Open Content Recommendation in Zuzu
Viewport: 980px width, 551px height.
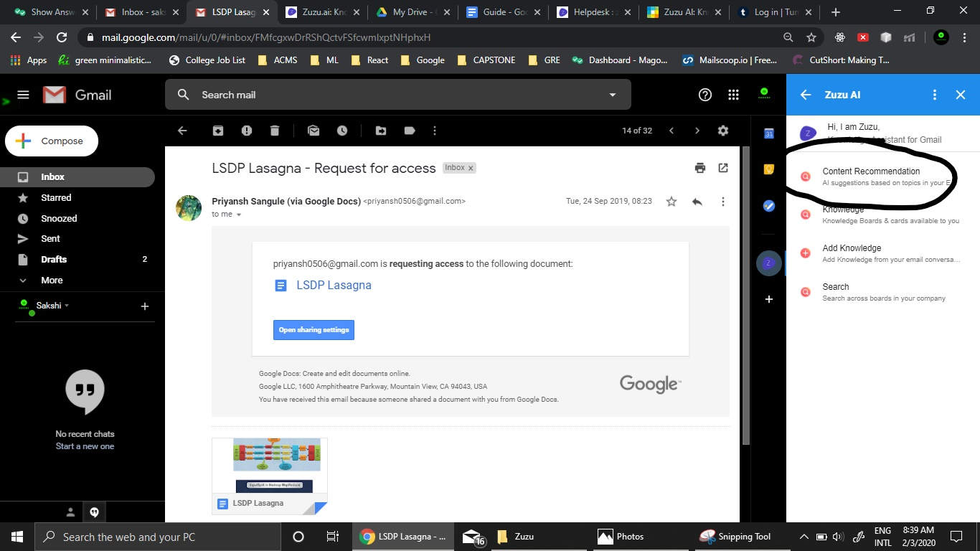pos(883,176)
